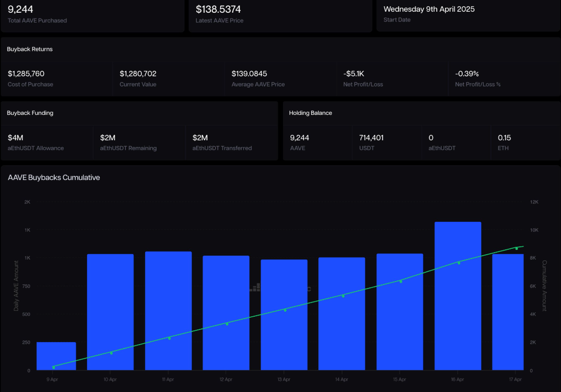The width and height of the screenshot is (561, 392).
Task: Select the Start Date card
Action: [x=468, y=14]
